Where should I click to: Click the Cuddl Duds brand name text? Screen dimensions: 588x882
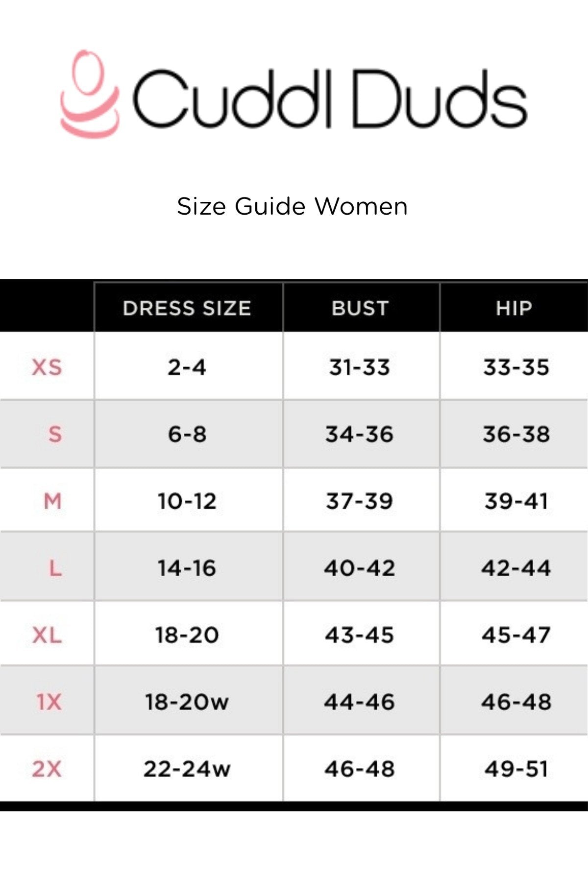(x=329, y=98)
